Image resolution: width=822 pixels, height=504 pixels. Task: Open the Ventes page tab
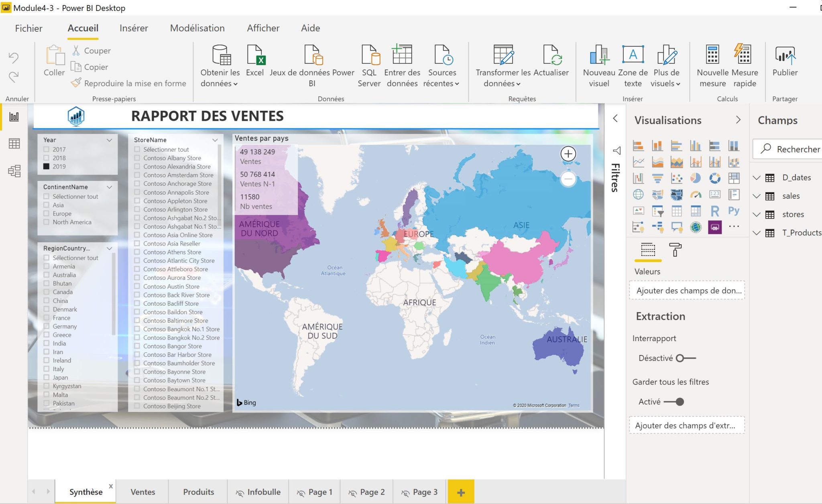(x=142, y=492)
